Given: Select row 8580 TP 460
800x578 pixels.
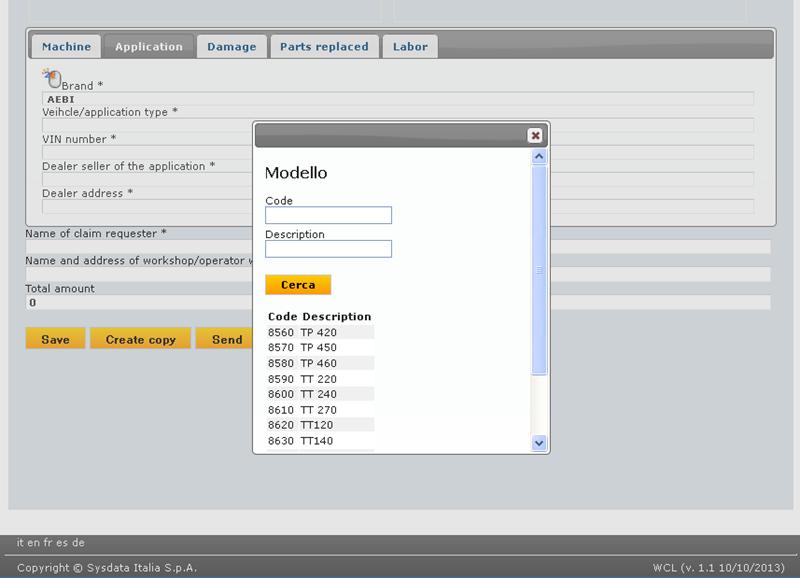Looking at the screenshot, I should pos(320,363).
